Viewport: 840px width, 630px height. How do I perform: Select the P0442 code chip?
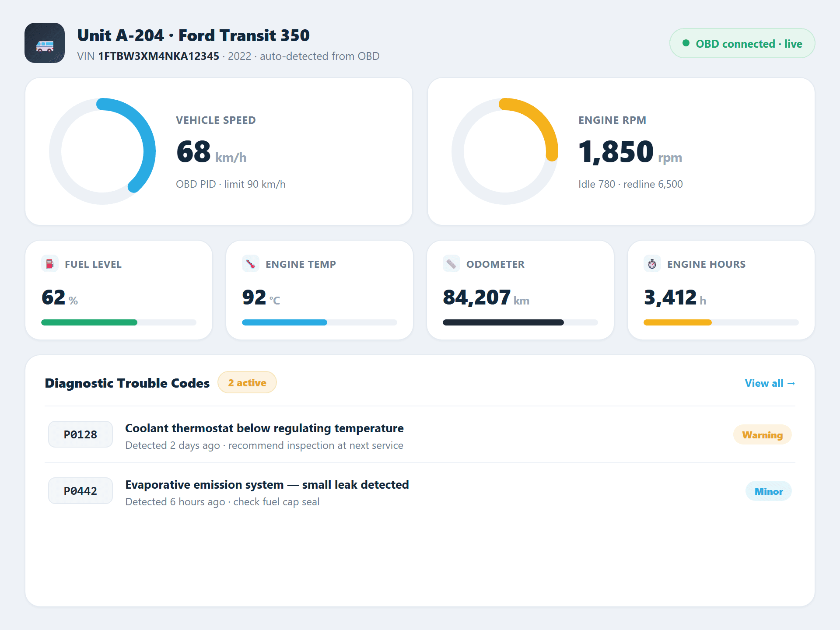pos(80,491)
